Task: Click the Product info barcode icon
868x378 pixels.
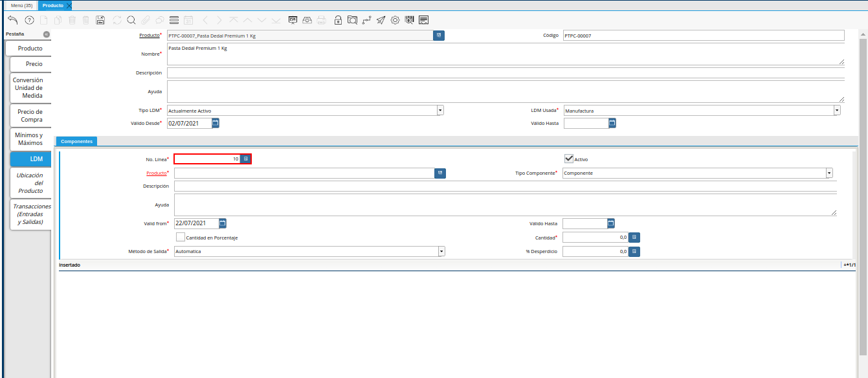Action: 409,20
